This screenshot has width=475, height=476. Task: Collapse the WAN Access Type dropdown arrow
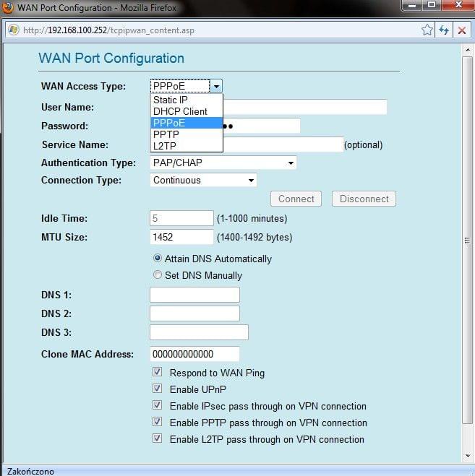[x=216, y=87]
